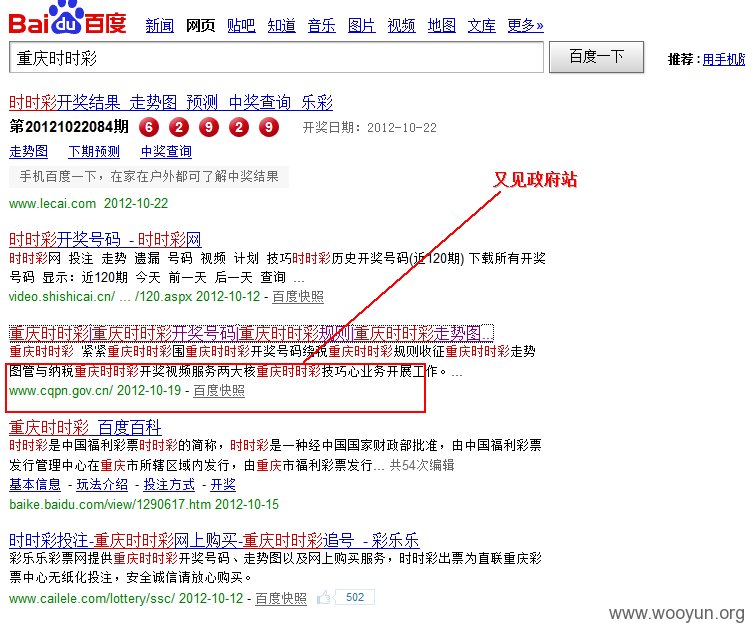Click the 共54次编辑 edit count text
This screenshot has width=745, height=623.
pyautogui.click(x=422, y=465)
